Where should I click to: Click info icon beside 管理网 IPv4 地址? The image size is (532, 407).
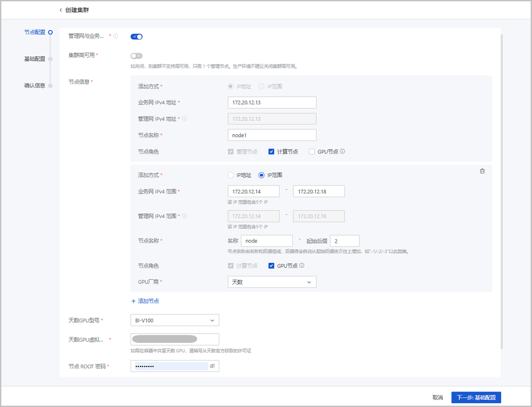pyautogui.click(x=184, y=118)
